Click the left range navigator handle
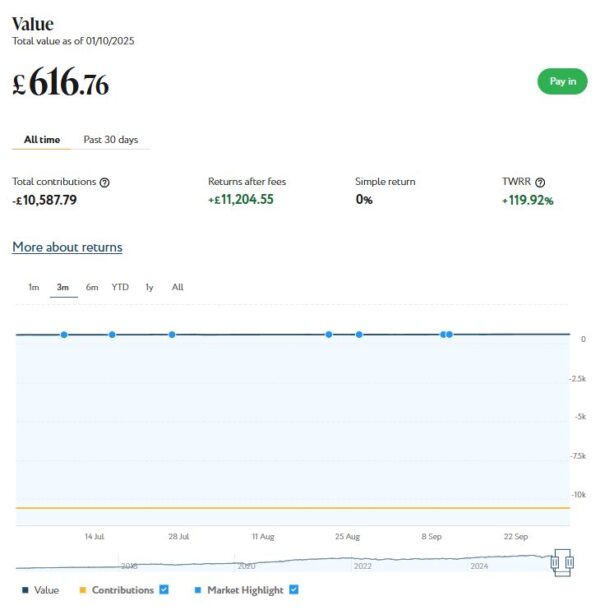Screen dimensions: 600x610 click(556, 563)
